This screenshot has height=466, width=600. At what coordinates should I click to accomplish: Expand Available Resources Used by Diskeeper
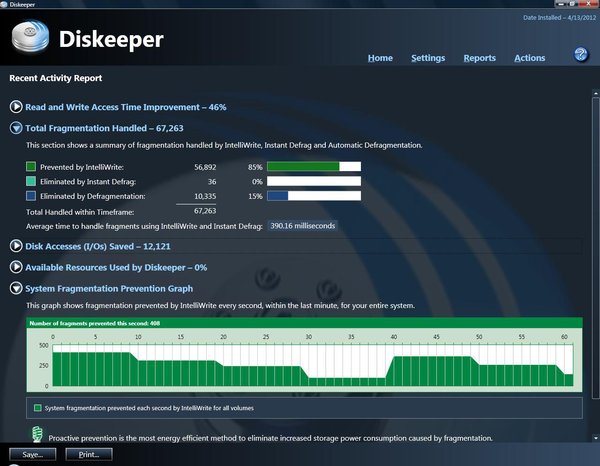click(16, 267)
